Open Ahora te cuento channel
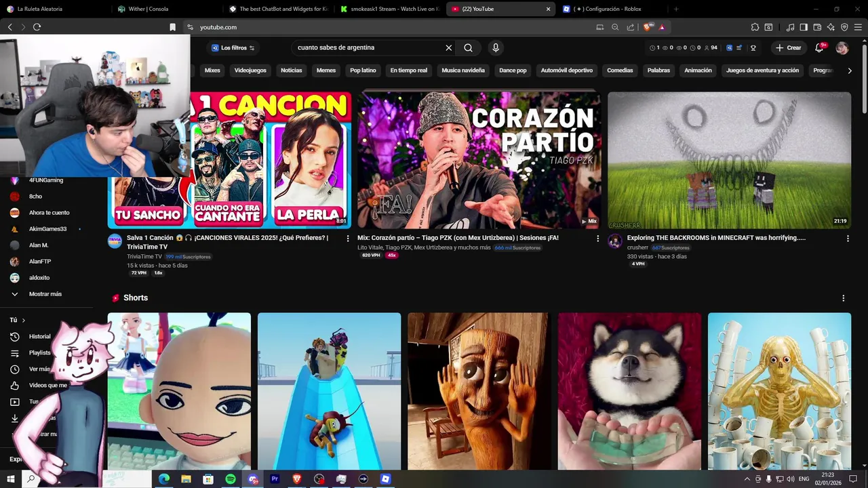Viewport: 868px width, 488px height. click(x=49, y=213)
